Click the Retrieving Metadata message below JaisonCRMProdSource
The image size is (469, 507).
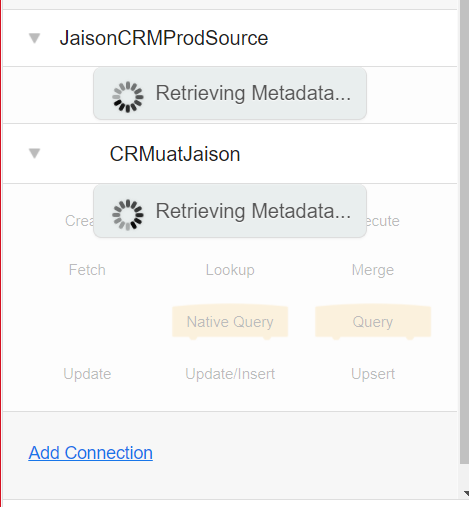pos(253,93)
